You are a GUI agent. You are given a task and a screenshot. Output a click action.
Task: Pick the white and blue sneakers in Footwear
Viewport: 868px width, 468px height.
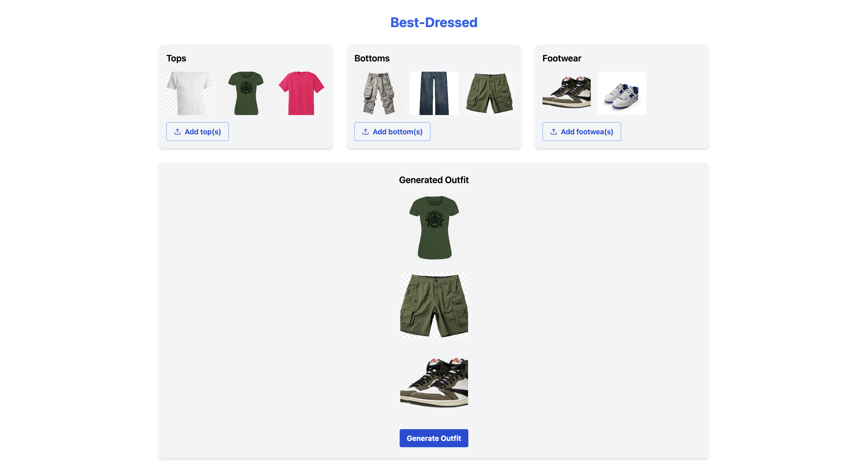pyautogui.click(x=622, y=93)
